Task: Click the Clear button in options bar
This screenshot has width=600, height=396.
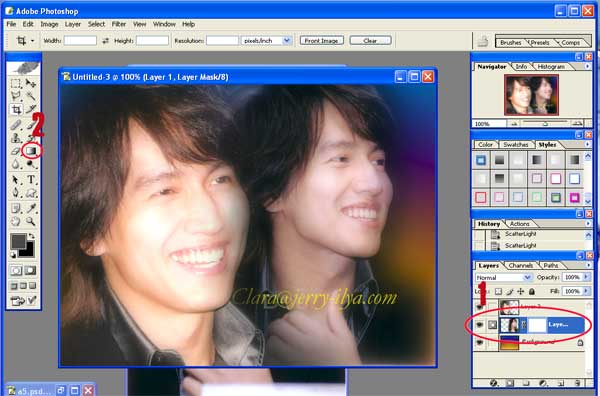Action: (370, 41)
